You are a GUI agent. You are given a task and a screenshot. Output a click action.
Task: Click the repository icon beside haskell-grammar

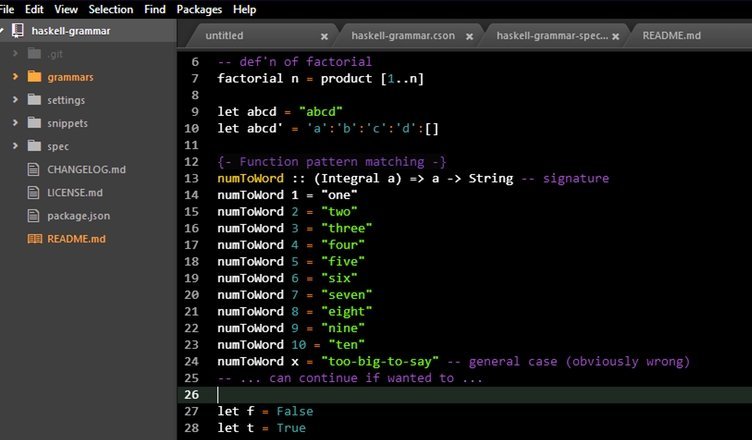coord(18,31)
